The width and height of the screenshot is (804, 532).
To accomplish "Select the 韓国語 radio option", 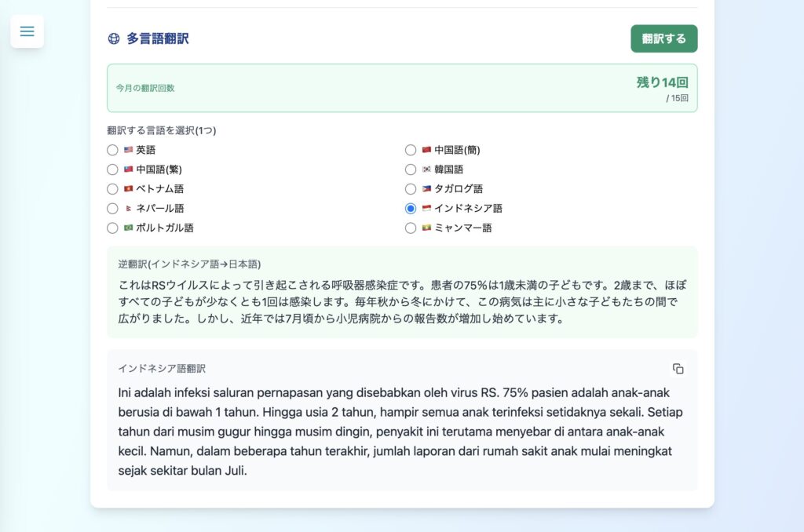I will point(411,169).
